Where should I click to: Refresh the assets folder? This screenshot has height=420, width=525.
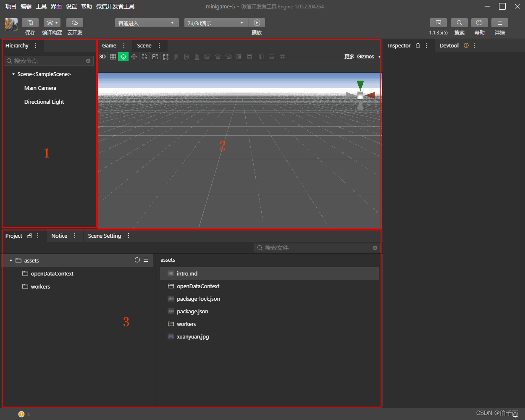click(x=137, y=260)
